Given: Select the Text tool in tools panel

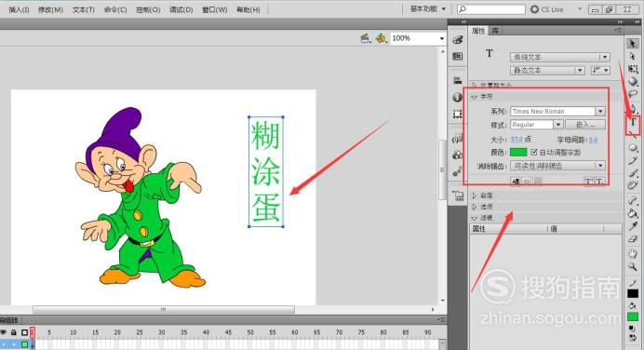Looking at the screenshot, I should tap(633, 122).
